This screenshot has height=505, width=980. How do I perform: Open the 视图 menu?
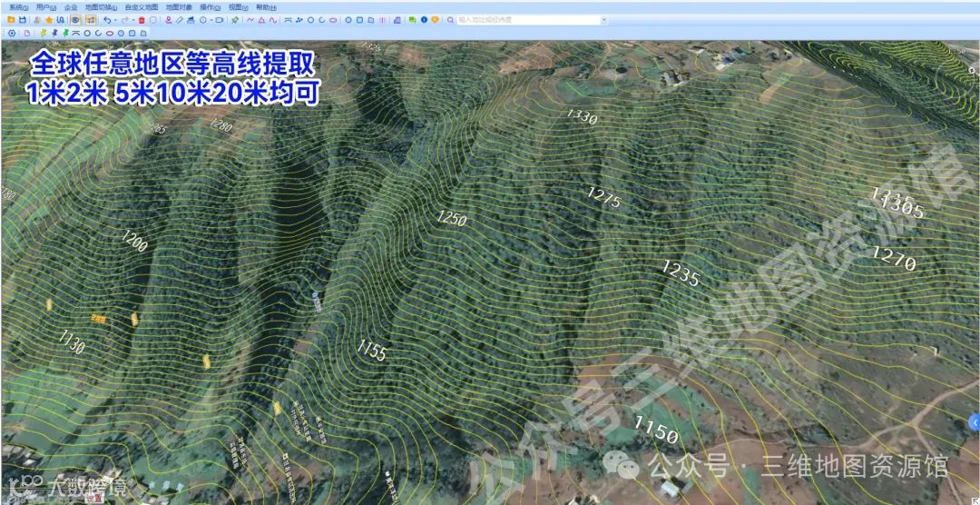(238, 7)
